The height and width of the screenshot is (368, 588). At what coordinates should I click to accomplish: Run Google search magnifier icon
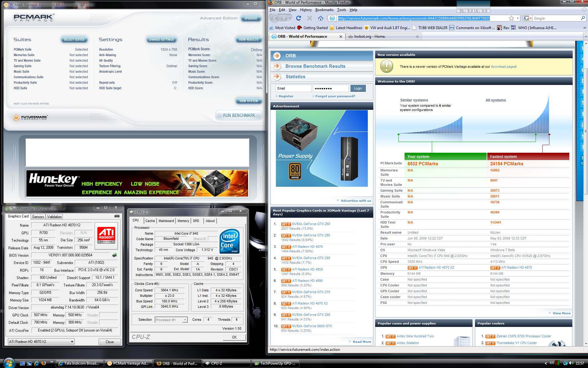[583, 18]
